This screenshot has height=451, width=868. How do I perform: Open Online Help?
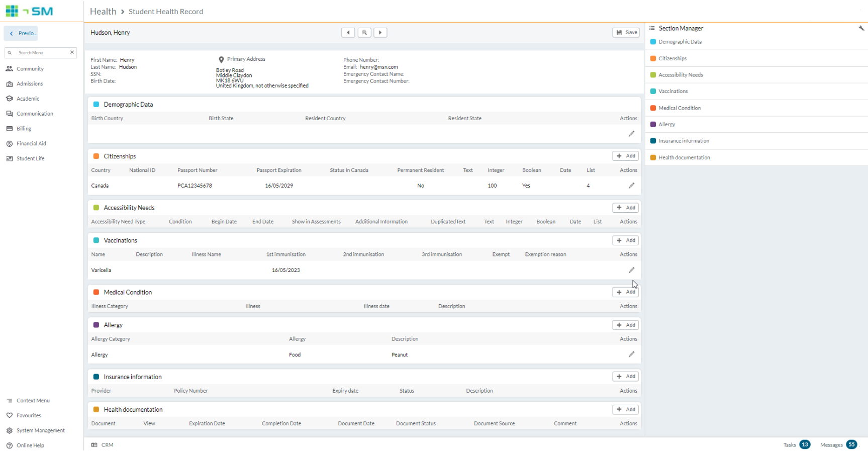pyautogui.click(x=25, y=445)
